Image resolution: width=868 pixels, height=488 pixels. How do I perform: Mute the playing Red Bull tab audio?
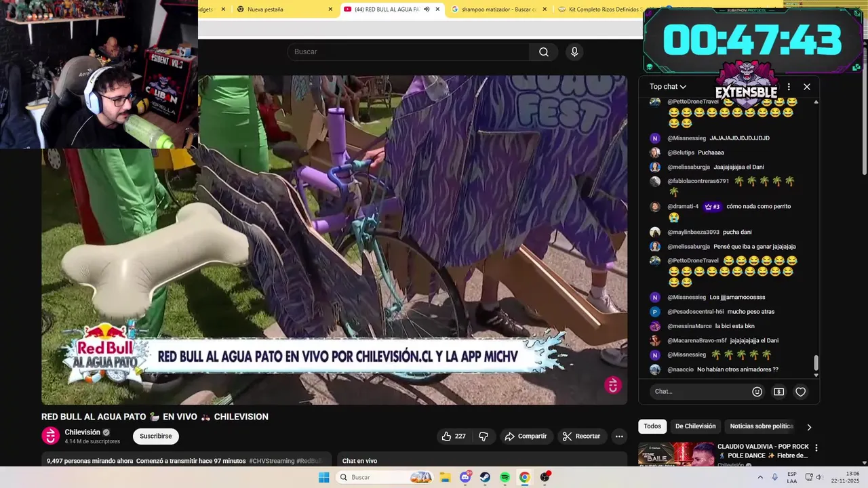[427, 9]
